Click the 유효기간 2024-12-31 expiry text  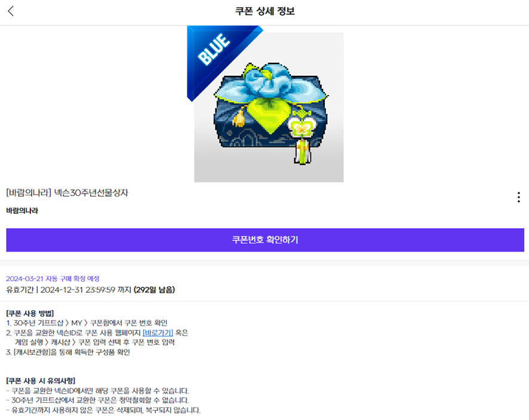coord(69,290)
